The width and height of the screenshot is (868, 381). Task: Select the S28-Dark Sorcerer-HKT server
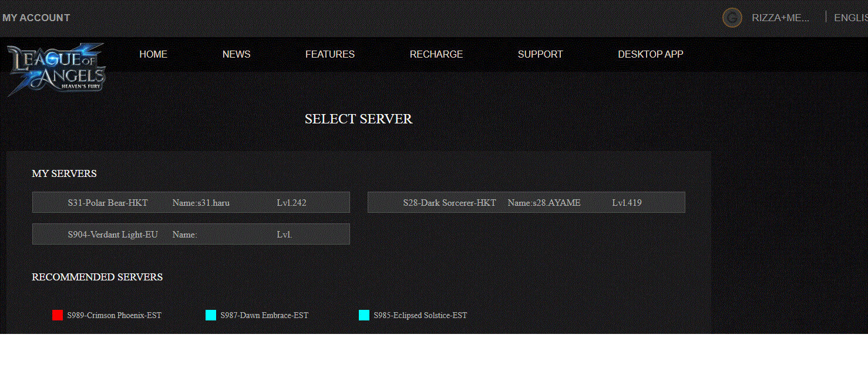click(526, 202)
